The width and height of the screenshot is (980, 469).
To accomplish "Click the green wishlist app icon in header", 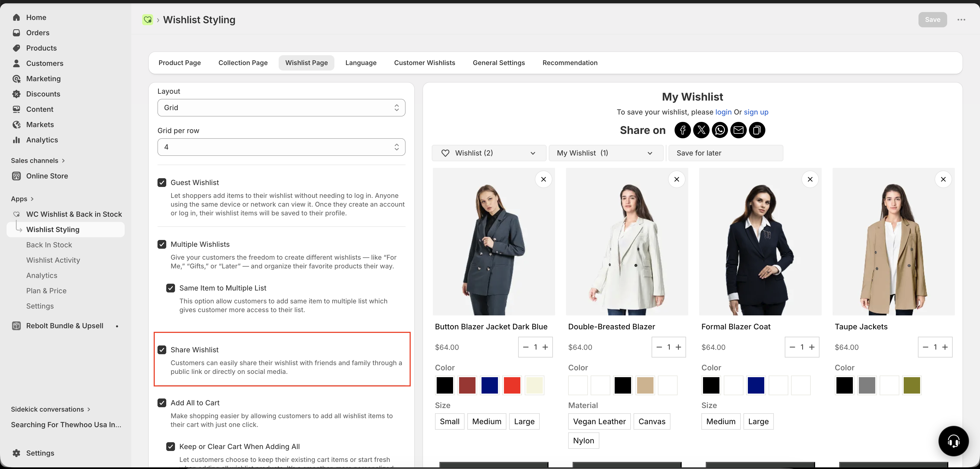I will pyautogui.click(x=148, y=20).
